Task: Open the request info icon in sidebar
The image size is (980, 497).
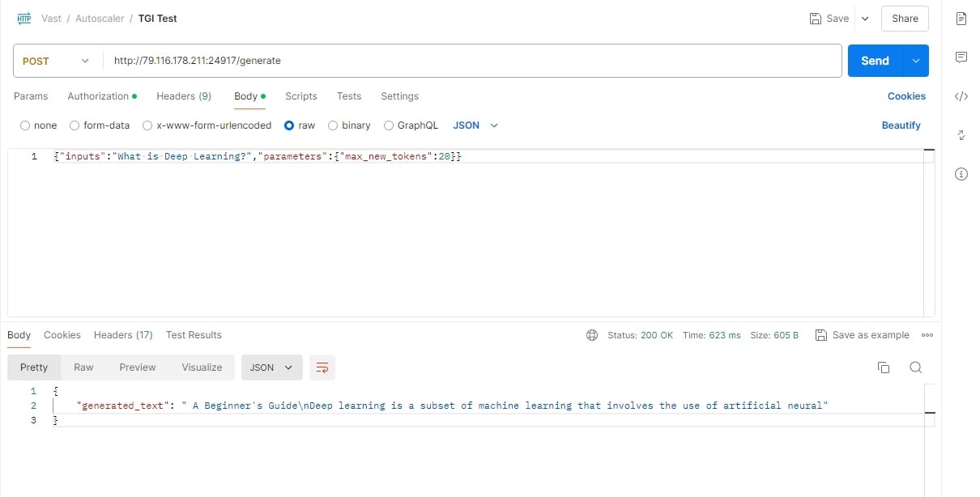Action: click(961, 174)
